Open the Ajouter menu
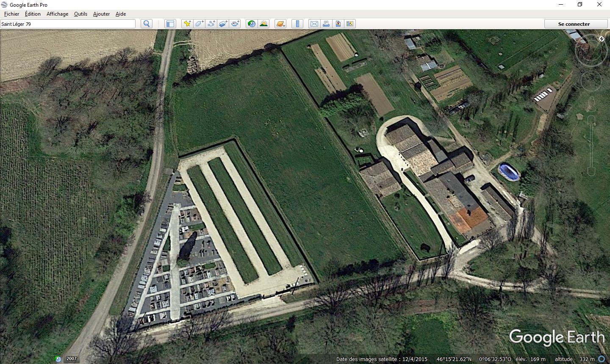The image size is (610, 364). [101, 14]
